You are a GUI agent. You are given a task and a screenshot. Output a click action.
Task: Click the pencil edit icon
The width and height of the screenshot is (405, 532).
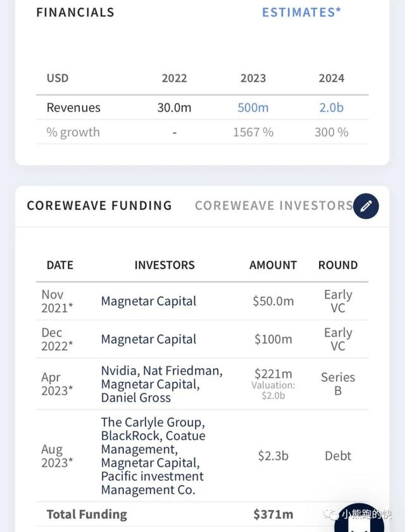[x=366, y=206]
